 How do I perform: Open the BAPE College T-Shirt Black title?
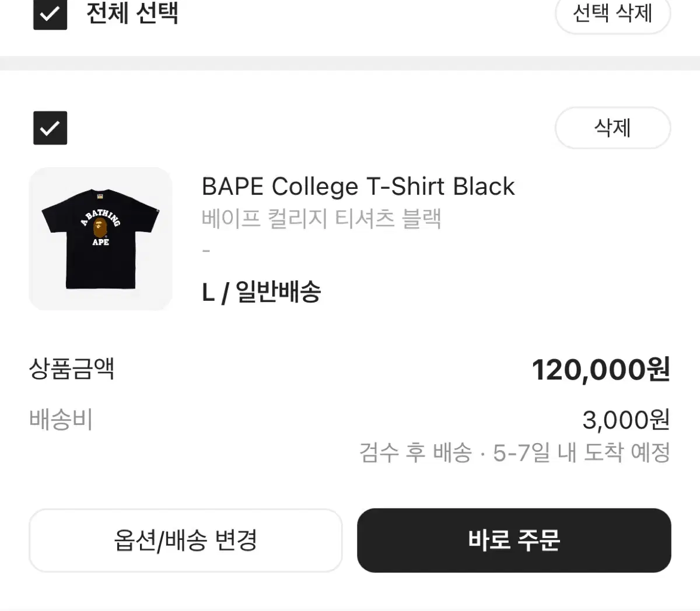[358, 187]
